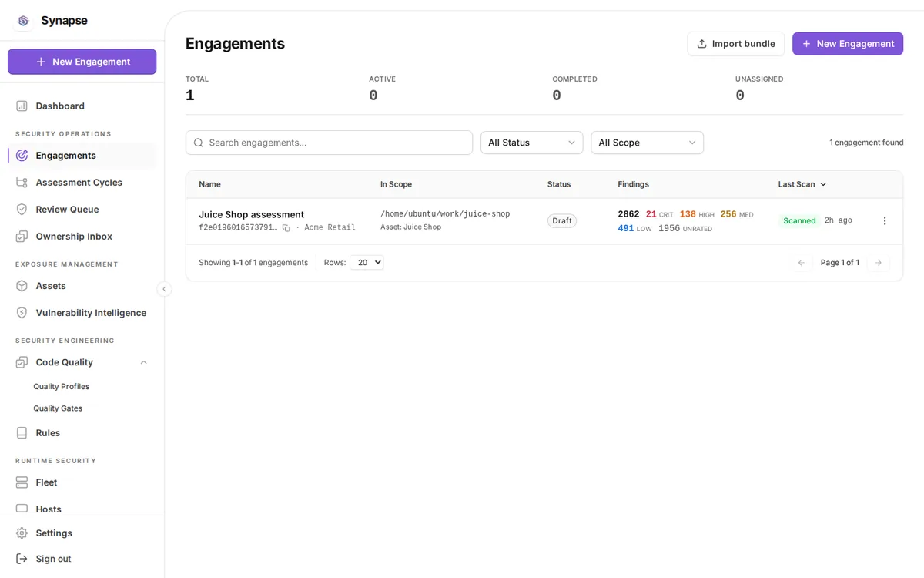Screen dimensions: 924x578
Task: Copy the engagement ID f2e0196016573791
Action: click(x=286, y=228)
